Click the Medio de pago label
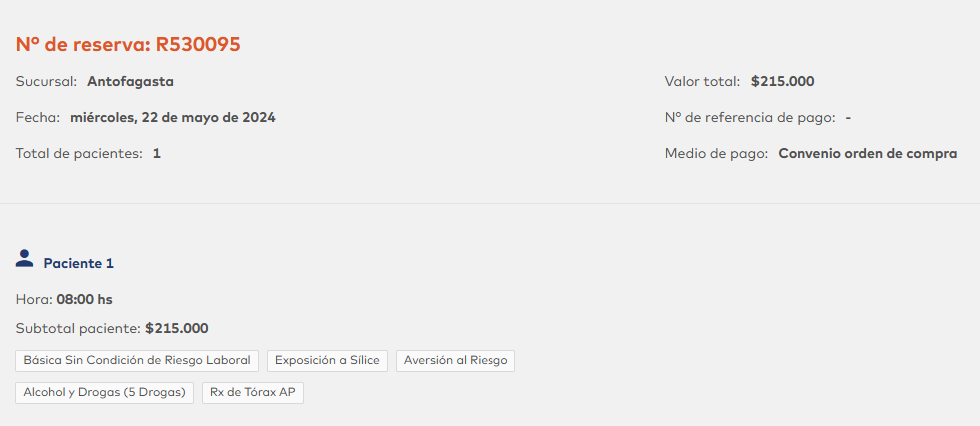This screenshot has width=980, height=426. tap(716, 153)
